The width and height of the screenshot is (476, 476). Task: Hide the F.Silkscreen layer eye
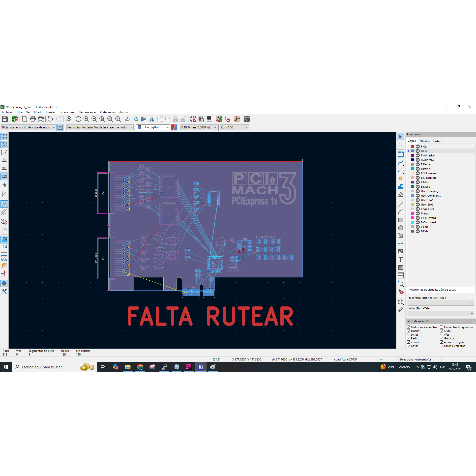[418, 173]
